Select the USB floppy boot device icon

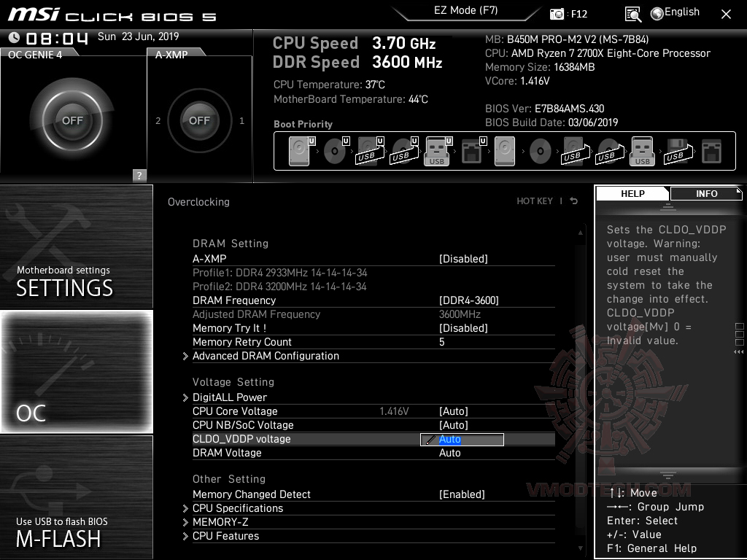pyautogui.click(x=677, y=151)
